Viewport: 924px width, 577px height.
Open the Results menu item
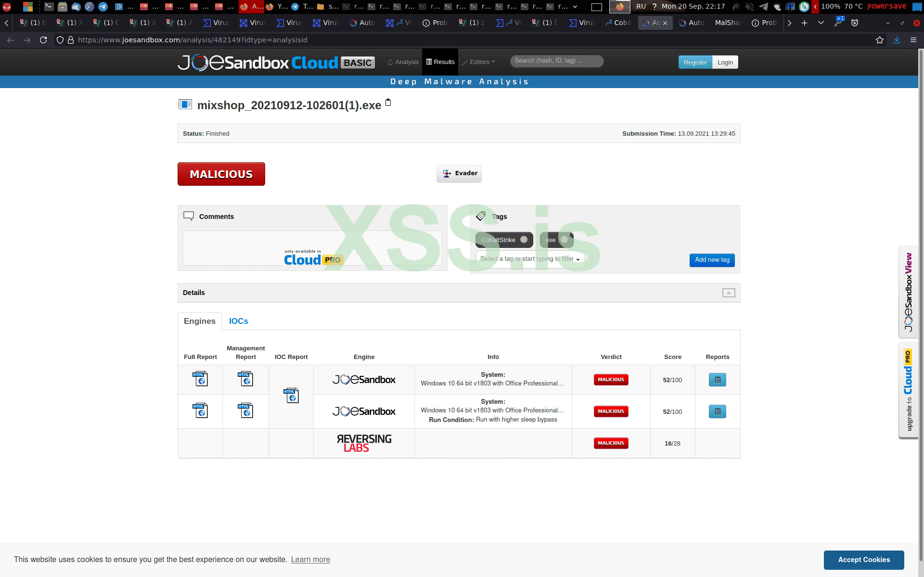[440, 62]
